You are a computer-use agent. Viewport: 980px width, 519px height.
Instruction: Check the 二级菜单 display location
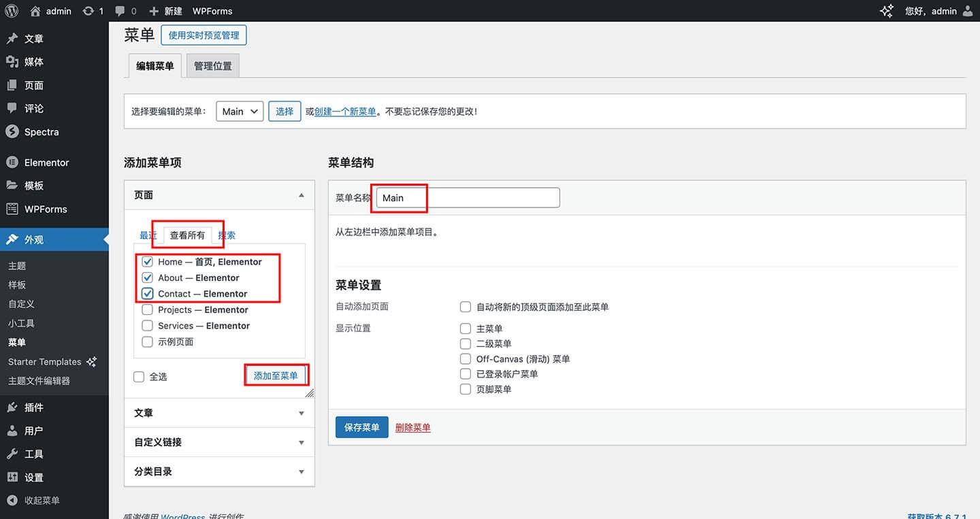click(x=465, y=344)
